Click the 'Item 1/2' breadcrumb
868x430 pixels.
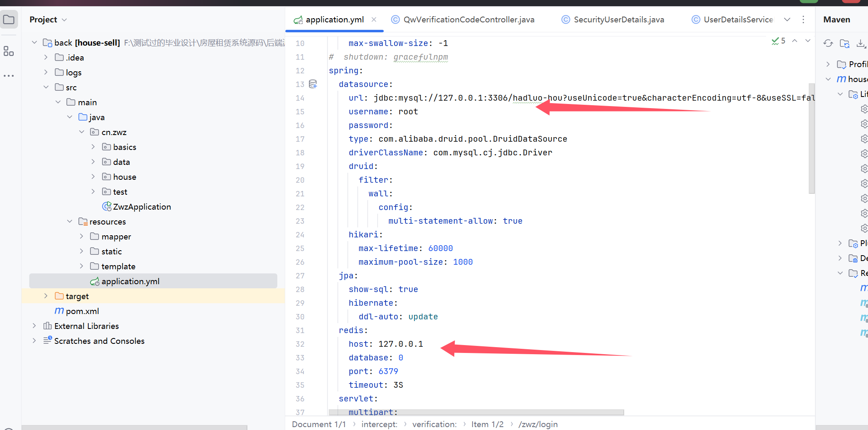(487, 424)
